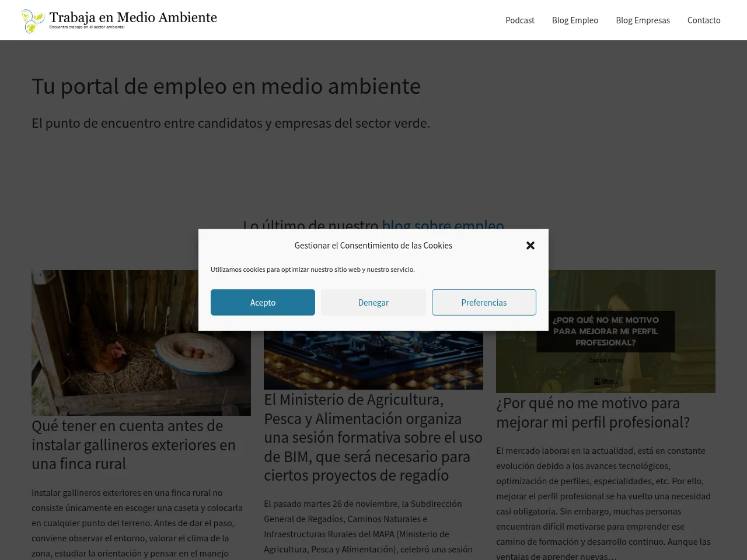
Task: Open the Contacto page
Action: [704, 20]
